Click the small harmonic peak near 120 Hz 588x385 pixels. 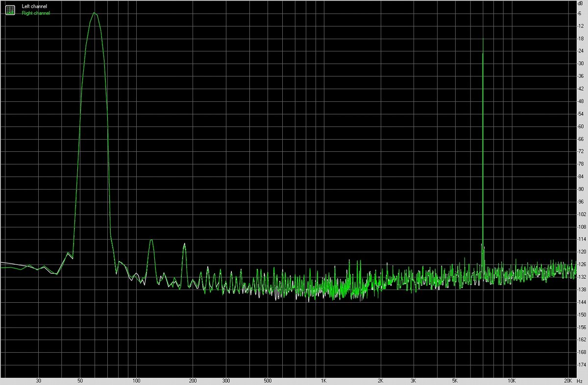(x=151, y=240)
